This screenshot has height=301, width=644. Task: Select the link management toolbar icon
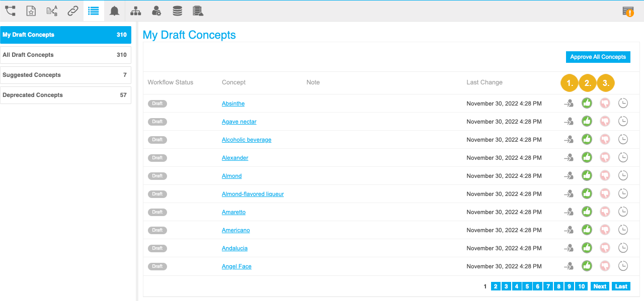point(72,11)
